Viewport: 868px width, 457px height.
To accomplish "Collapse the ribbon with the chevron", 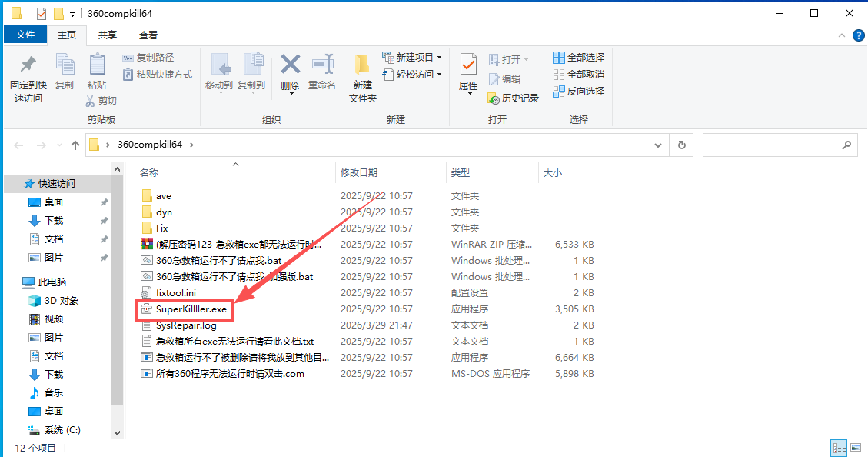I will click(x=843, y=35).
